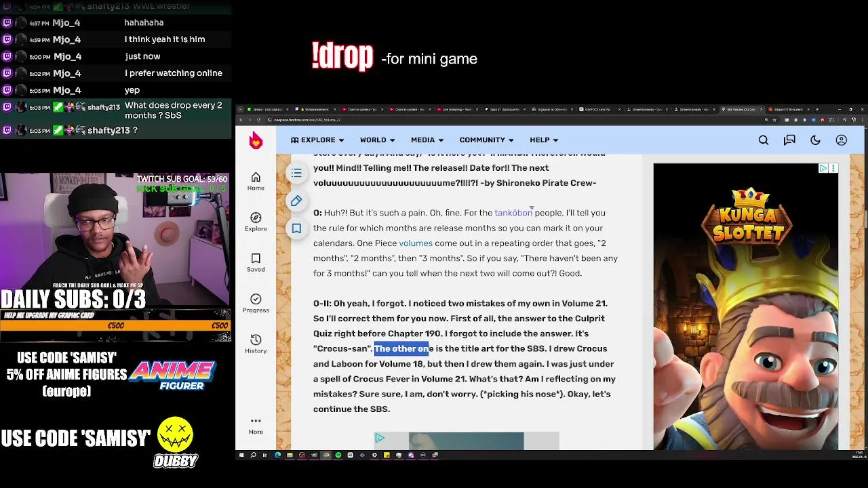Click the edit pencil icon on the article
Viewport: 868px width, 488px height.
(x=296, y=201)
